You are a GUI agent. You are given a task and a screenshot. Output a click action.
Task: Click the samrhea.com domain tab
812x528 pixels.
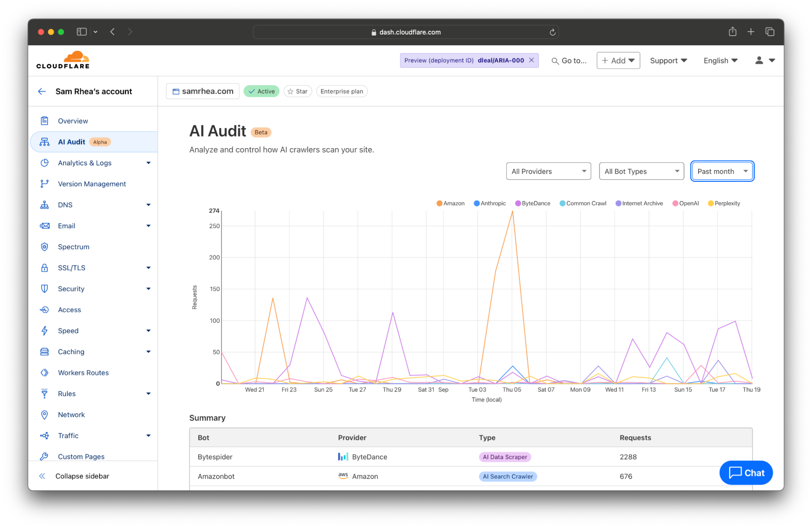[204, 91]
